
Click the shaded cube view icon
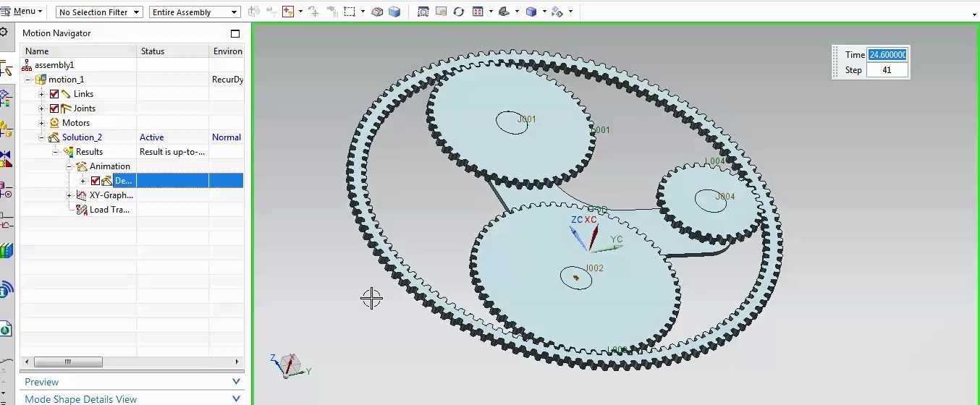[x=377, y=12]
